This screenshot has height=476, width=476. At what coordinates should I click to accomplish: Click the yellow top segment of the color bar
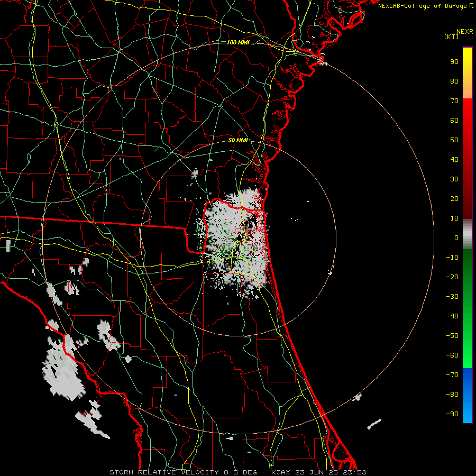point(467,73)
